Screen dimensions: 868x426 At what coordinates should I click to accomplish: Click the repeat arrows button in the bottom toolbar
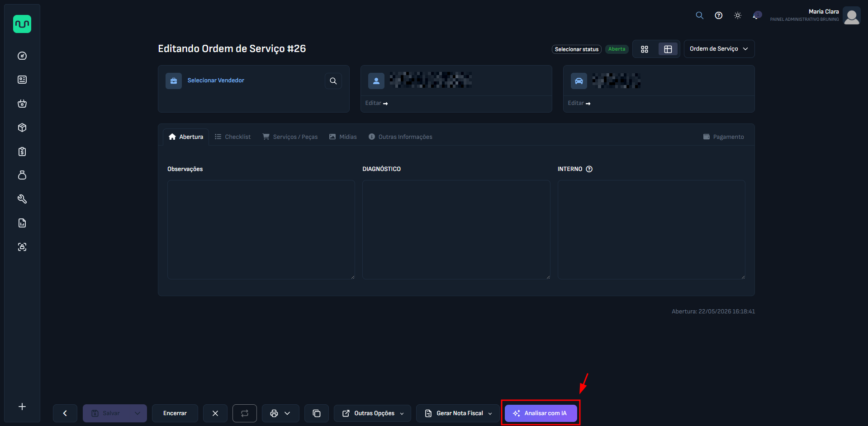[245, 413]
